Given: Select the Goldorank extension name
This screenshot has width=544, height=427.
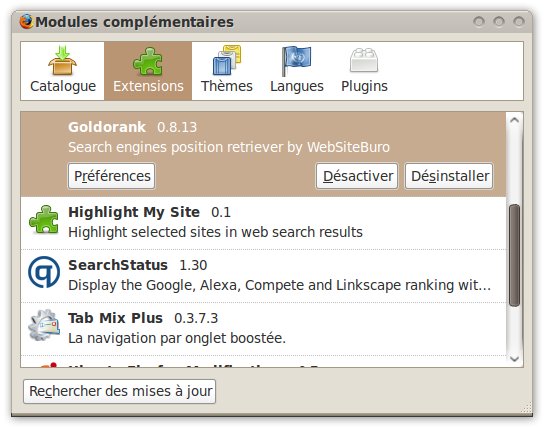Looking at the screenshot, I should pos(107,127).
